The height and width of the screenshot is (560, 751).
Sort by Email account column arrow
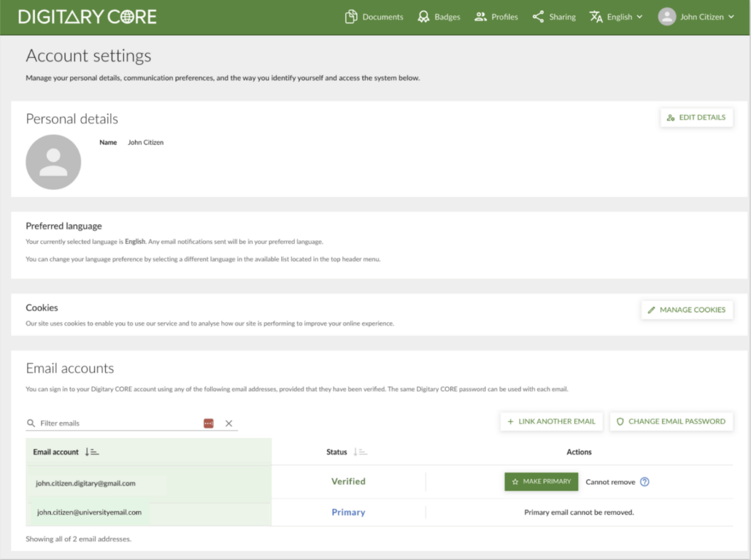point(92,452)
